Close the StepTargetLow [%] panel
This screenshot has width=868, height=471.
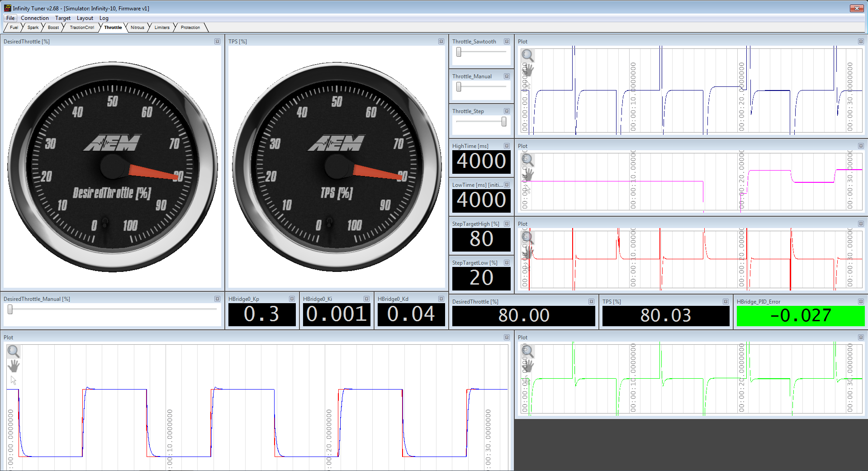[x=507, y=262]
